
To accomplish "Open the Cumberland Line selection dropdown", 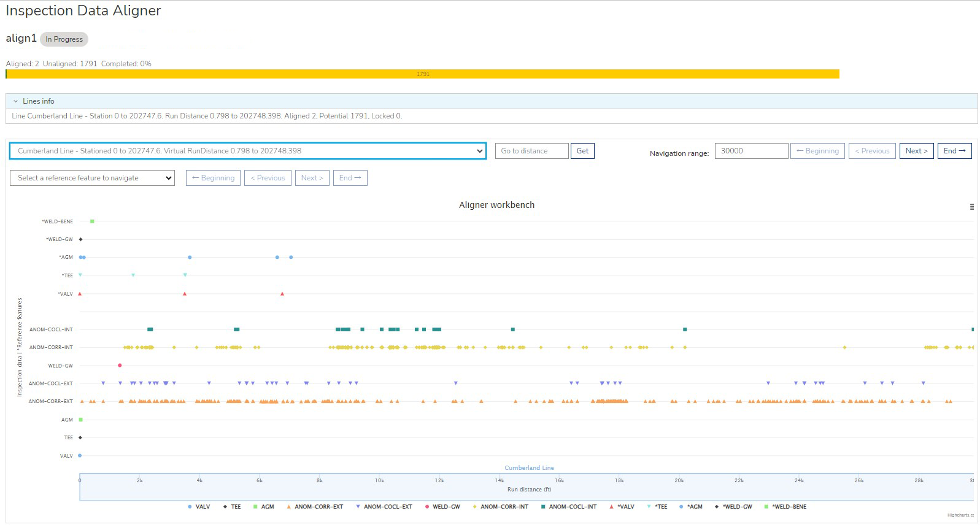I will tap(248, 151).
